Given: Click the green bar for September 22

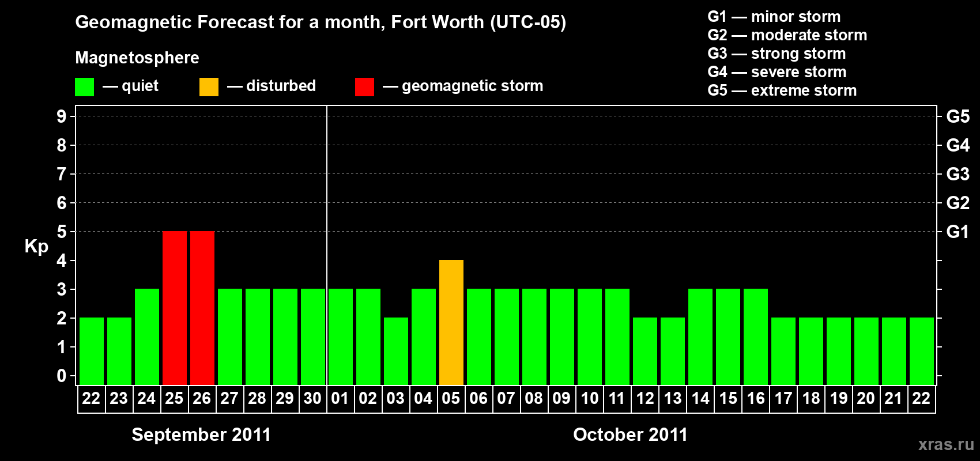Looking at the screenshot, I should pyautogui.click(x=92, y=351).
